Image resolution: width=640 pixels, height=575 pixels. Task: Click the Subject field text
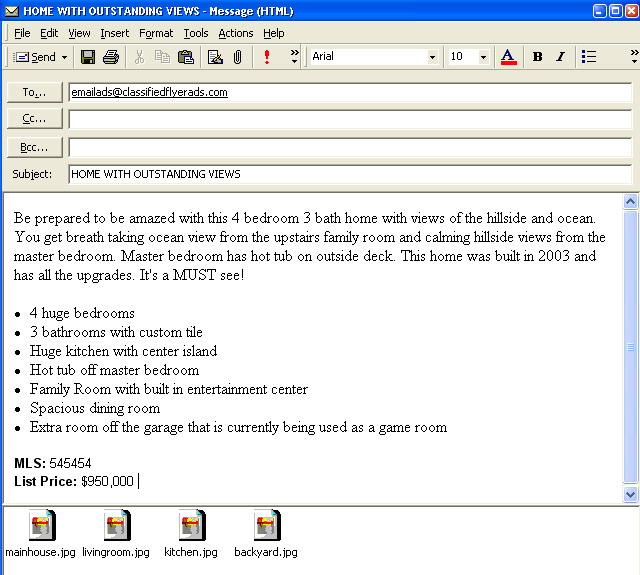tap(156, 174)
